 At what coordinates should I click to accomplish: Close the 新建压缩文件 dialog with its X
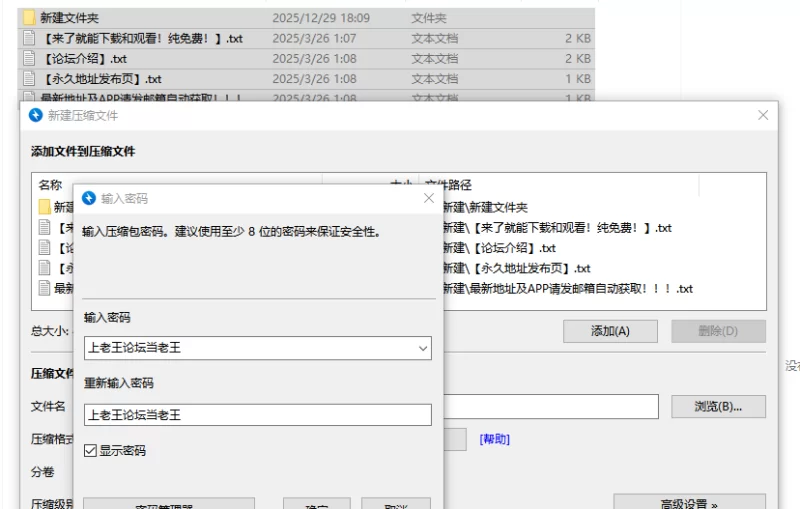[763, 115]
